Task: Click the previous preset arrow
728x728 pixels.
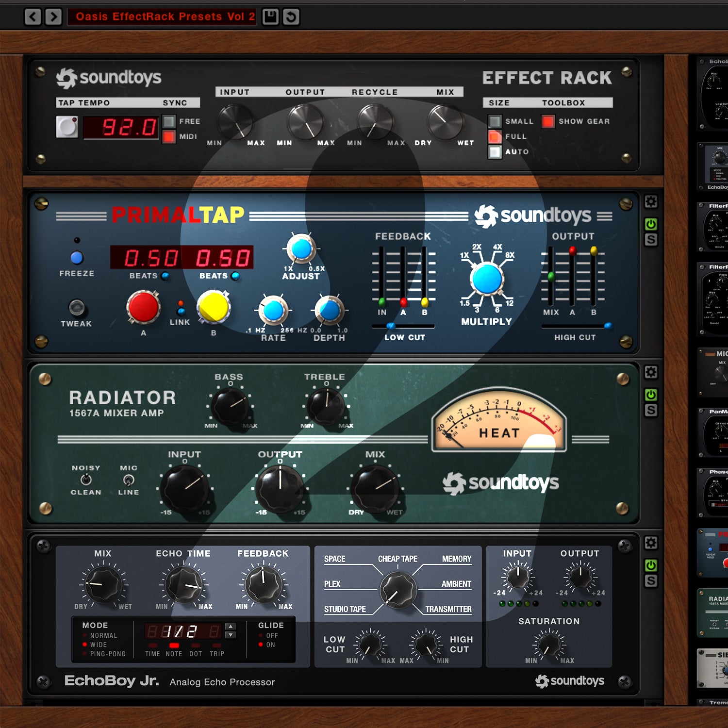Action: click(x=32, y=16)
